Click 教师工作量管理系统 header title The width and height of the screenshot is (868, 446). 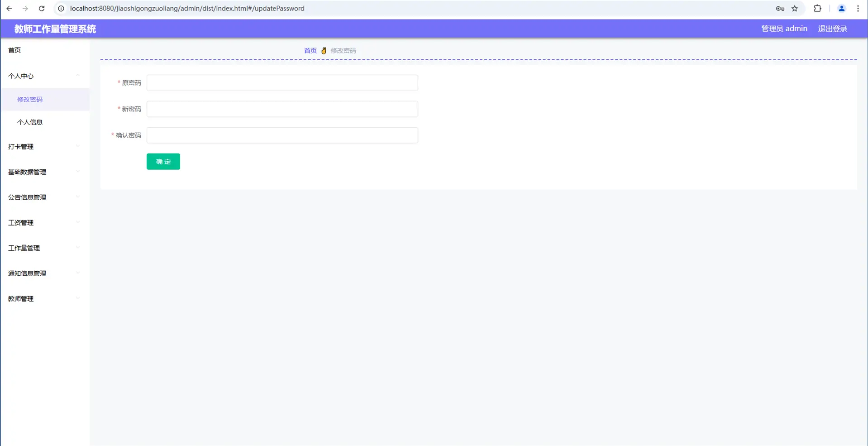[x=55, y=29]
